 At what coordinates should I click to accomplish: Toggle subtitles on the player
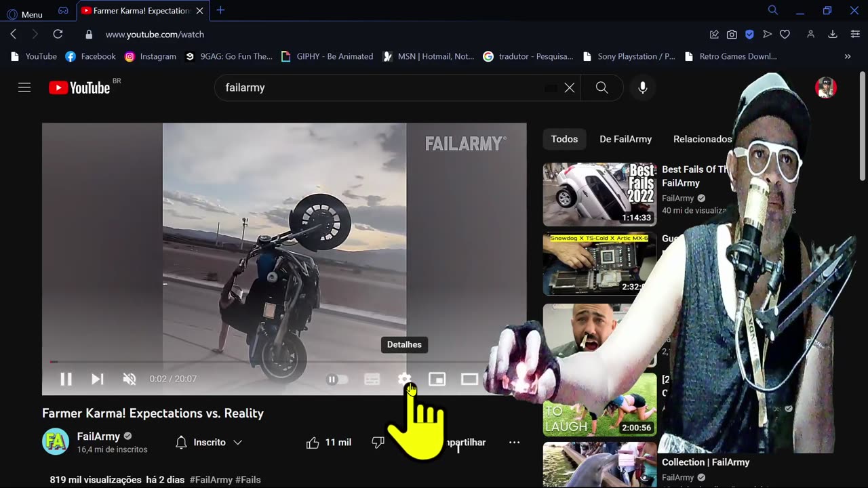click(x=372, y=380)
